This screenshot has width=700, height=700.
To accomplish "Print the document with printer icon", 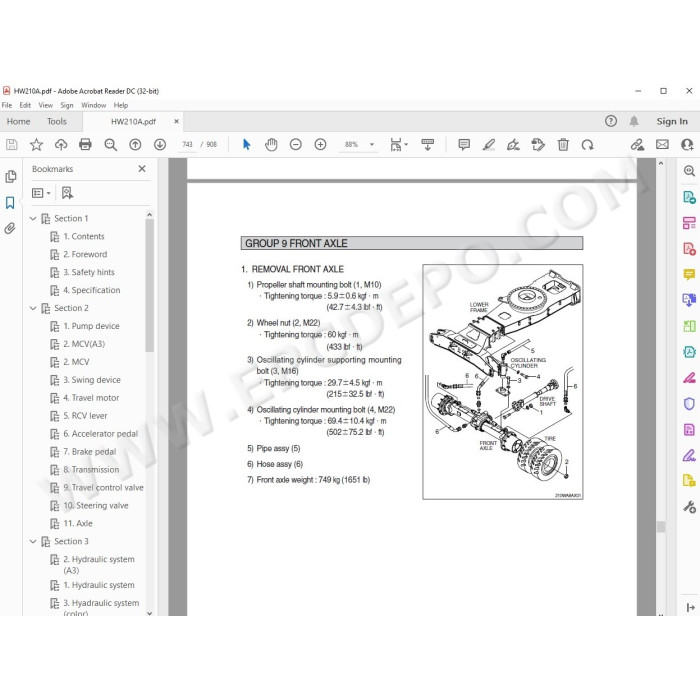I will (x=85, y=145).
